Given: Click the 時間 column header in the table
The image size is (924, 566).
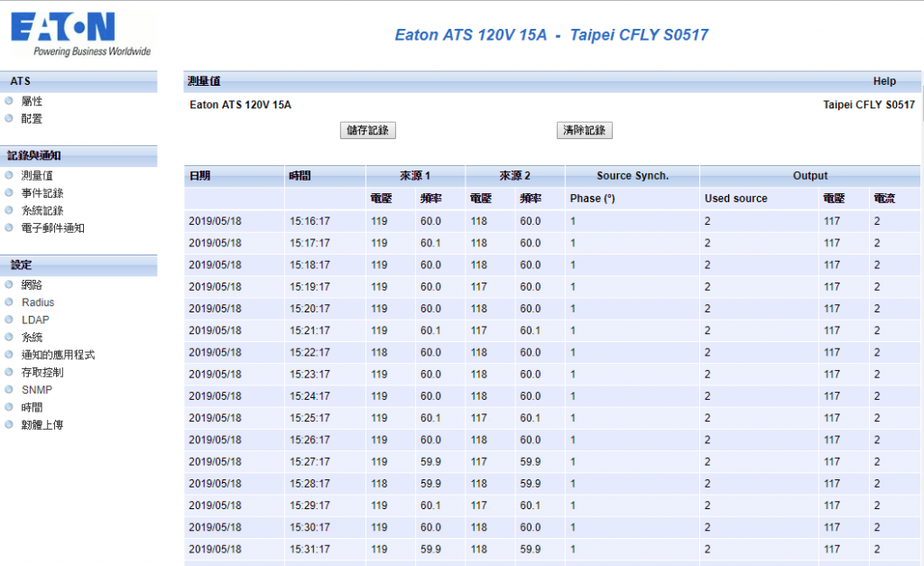Looking at the screenshot, I should point(325,176).
